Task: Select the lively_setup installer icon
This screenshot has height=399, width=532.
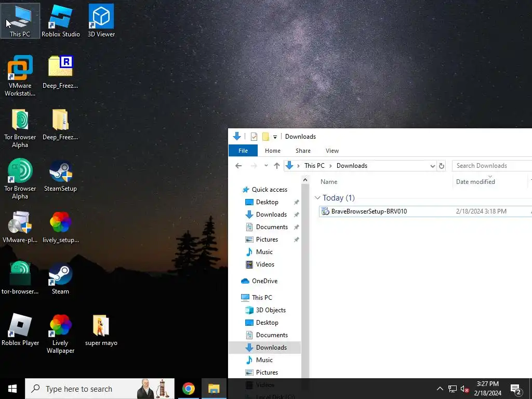Action: 60,227
